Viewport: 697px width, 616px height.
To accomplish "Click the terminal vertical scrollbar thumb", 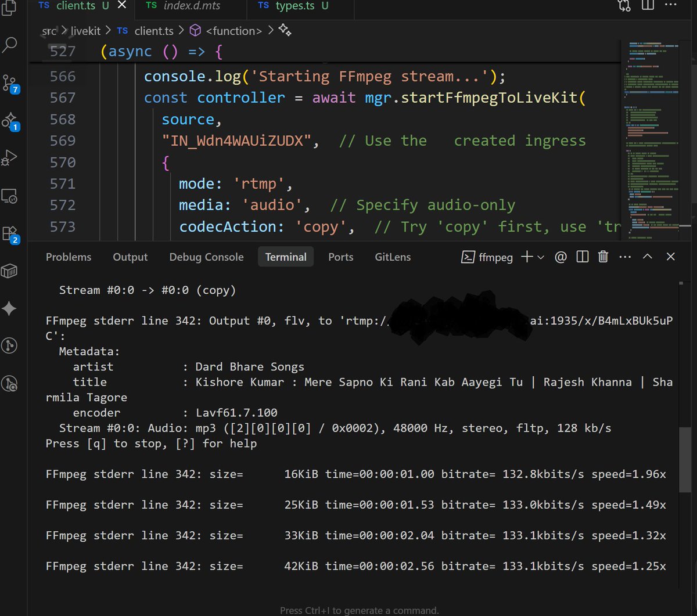I will tap(685, 459).
